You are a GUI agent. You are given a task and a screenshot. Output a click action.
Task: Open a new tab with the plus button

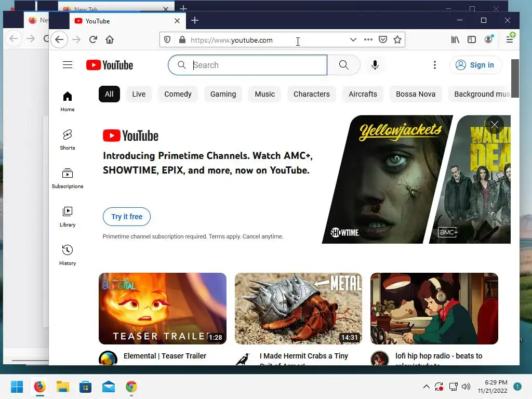click(195, 20)
